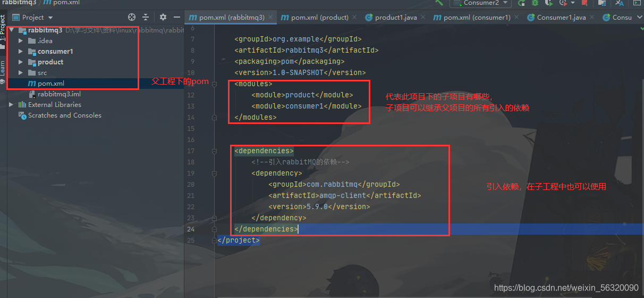Close the pom.xml (product) tab

point(354,17)
